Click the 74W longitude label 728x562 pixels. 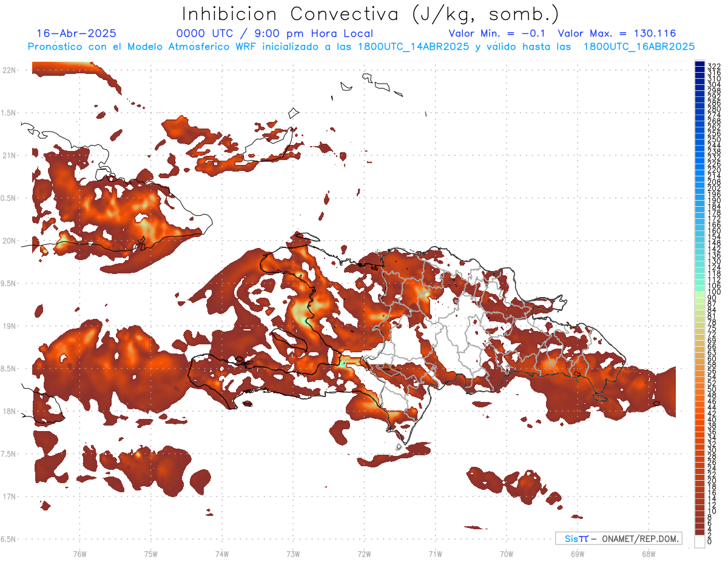coord(221,554)
